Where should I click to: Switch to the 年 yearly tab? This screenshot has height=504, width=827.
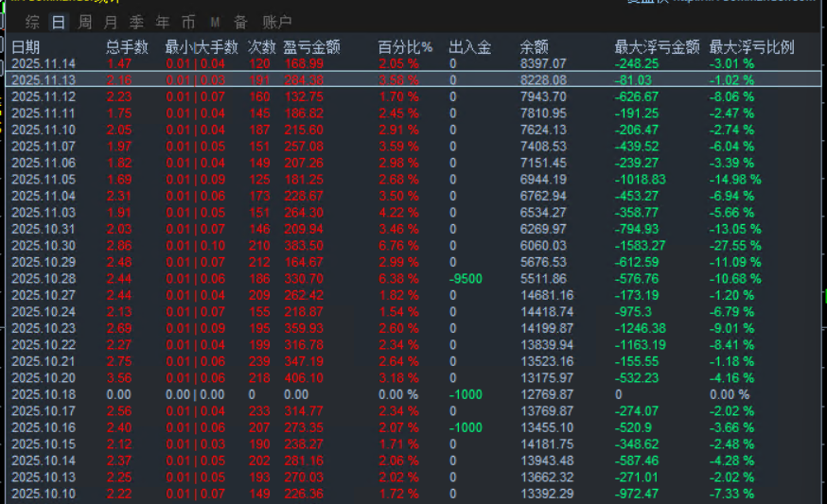[x=163, y=22]
